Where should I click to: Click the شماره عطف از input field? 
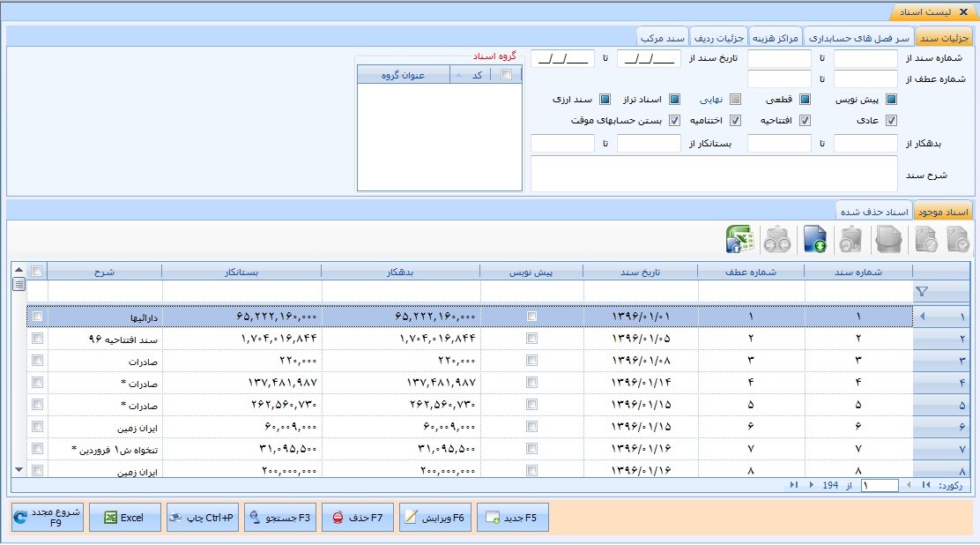coord(865,78)
